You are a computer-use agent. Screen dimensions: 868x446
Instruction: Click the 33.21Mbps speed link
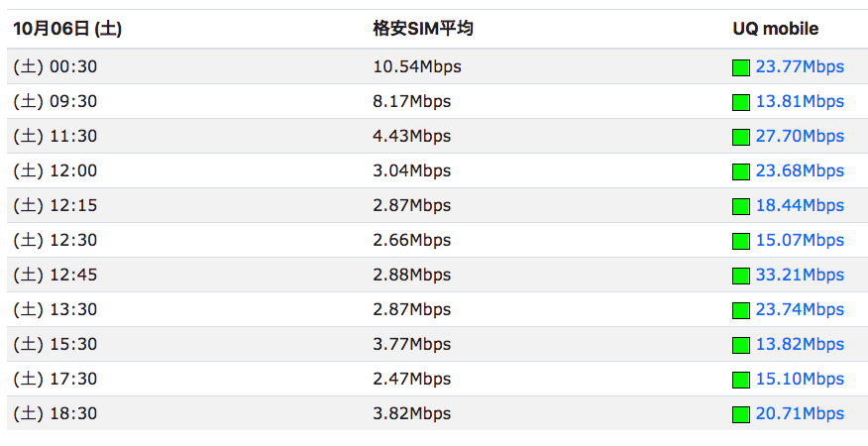coord(800,275)
